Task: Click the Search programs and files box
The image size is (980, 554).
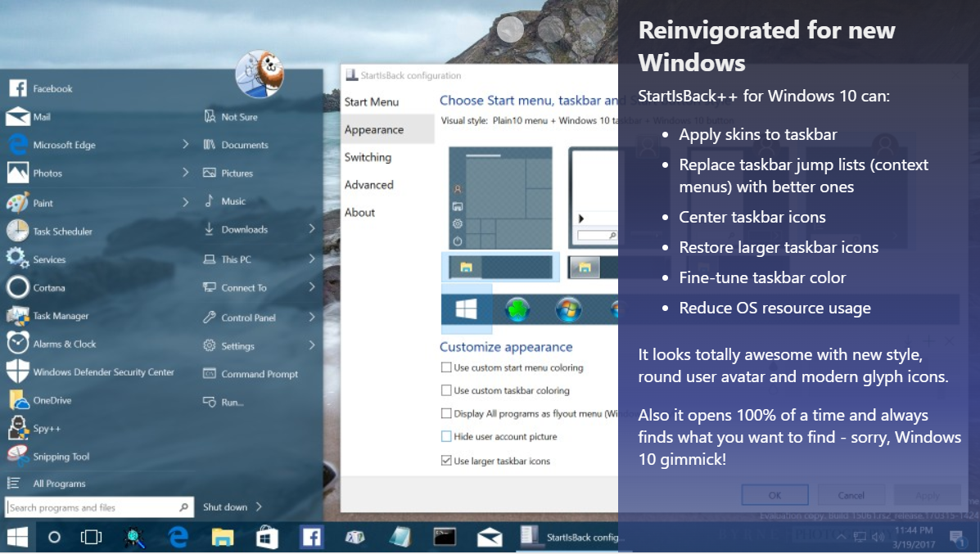Action: coord(99,507)
